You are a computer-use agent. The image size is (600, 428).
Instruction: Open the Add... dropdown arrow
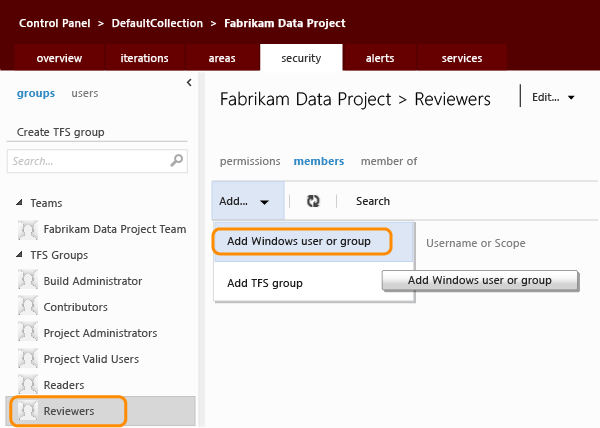264,202
